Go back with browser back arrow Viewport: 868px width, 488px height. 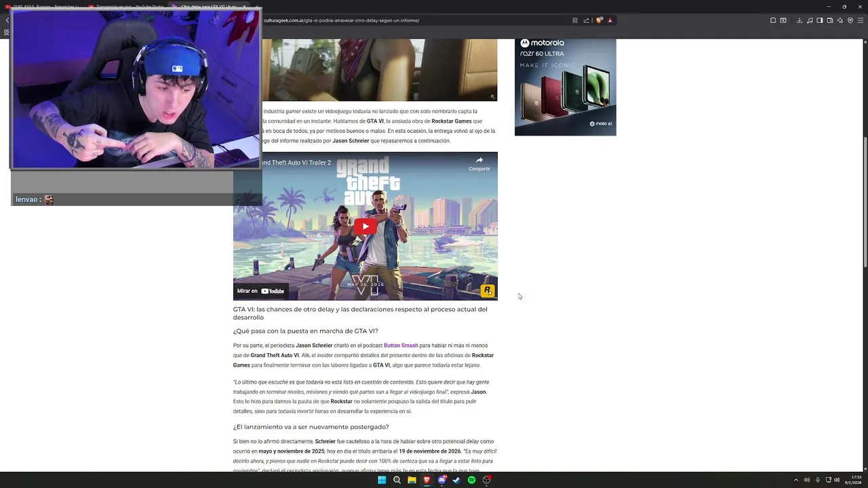7,20
